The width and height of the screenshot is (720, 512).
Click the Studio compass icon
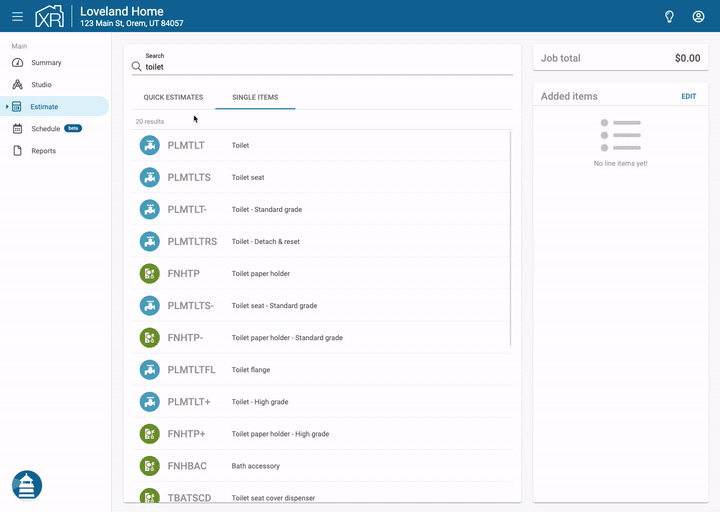(17, 84)
